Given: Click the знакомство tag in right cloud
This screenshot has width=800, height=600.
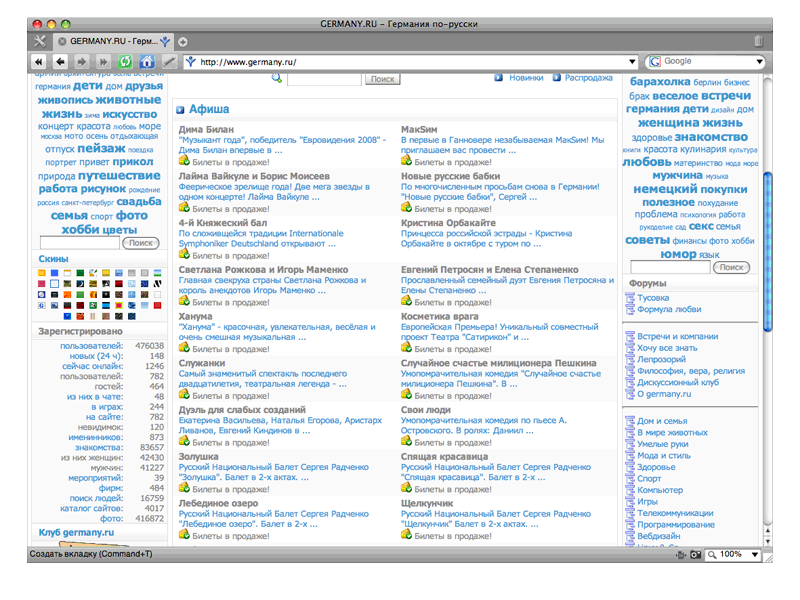Looking at the screenshot, I should 711,137.
